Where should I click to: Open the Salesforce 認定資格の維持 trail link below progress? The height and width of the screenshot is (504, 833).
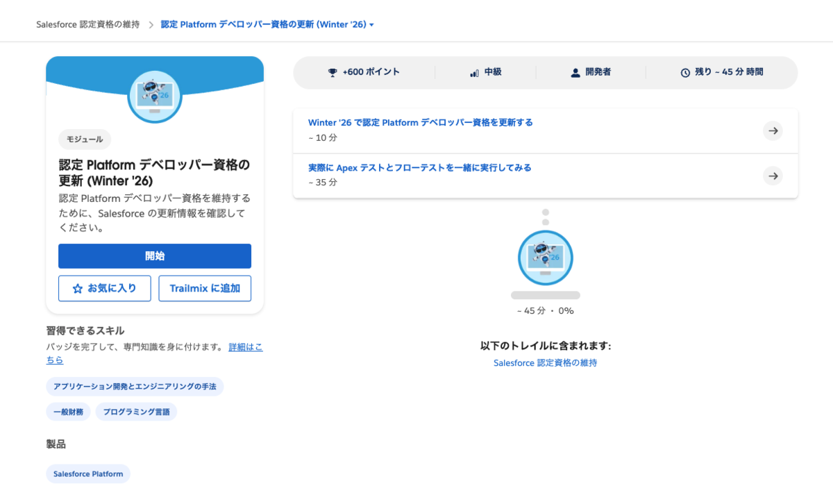546,363
